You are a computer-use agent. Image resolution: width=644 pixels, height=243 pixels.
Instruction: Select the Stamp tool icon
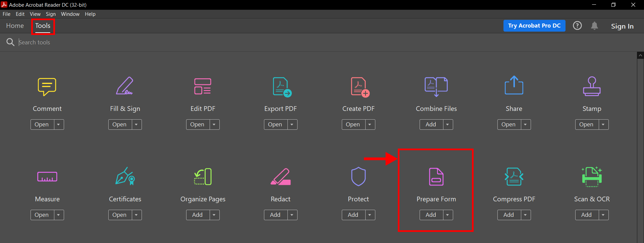tap(592, 86)
